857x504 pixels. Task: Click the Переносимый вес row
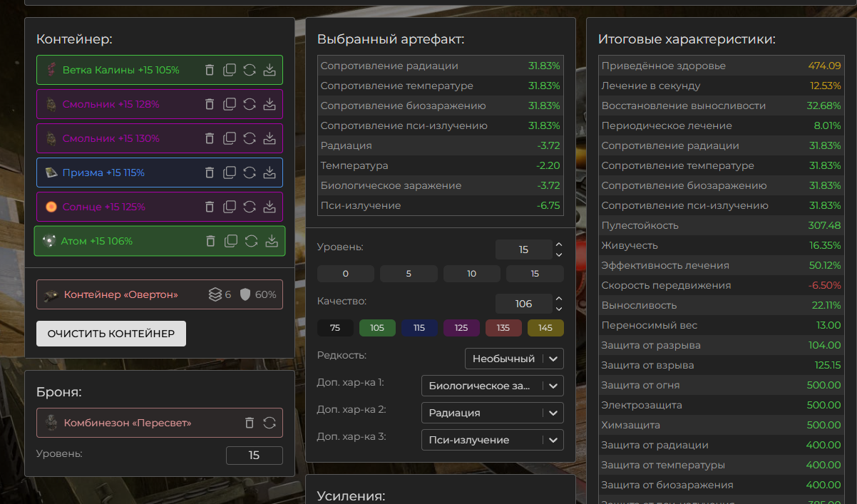pos(722,325)
